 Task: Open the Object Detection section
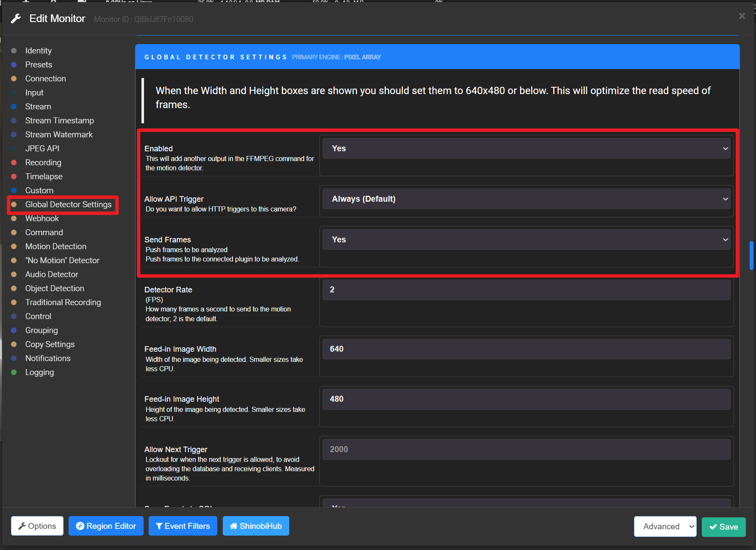pyautogui.click(x=55, y=288)
